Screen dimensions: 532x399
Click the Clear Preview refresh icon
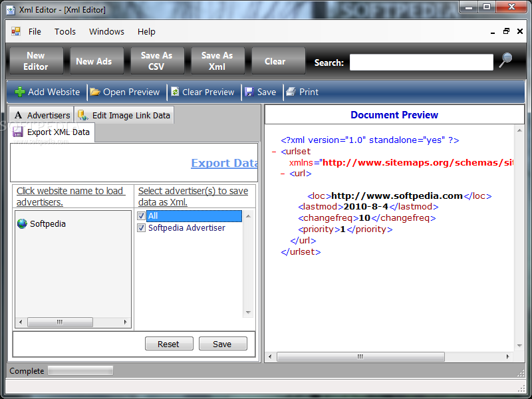click(175, 92)
